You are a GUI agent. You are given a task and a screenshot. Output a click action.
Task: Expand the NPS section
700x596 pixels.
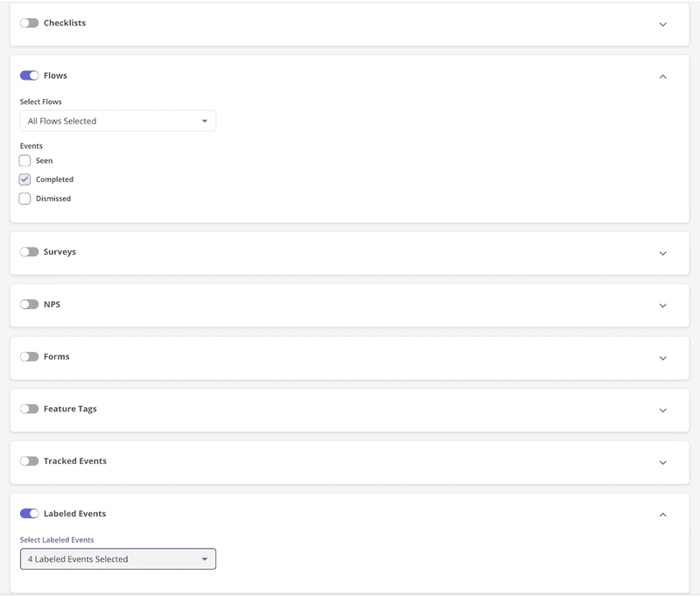click(x=662, y=305)
